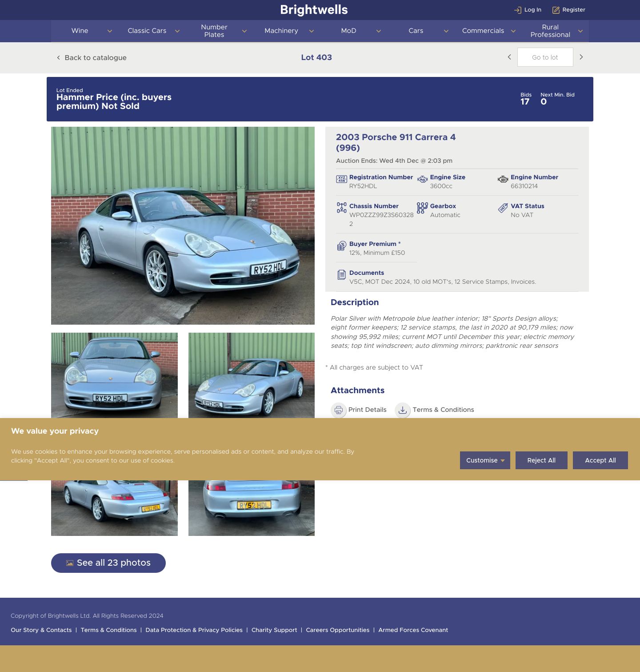Click the back chevron beside Back to catalogue
This screenshot has width=640, height=672.
pos(58,58)
